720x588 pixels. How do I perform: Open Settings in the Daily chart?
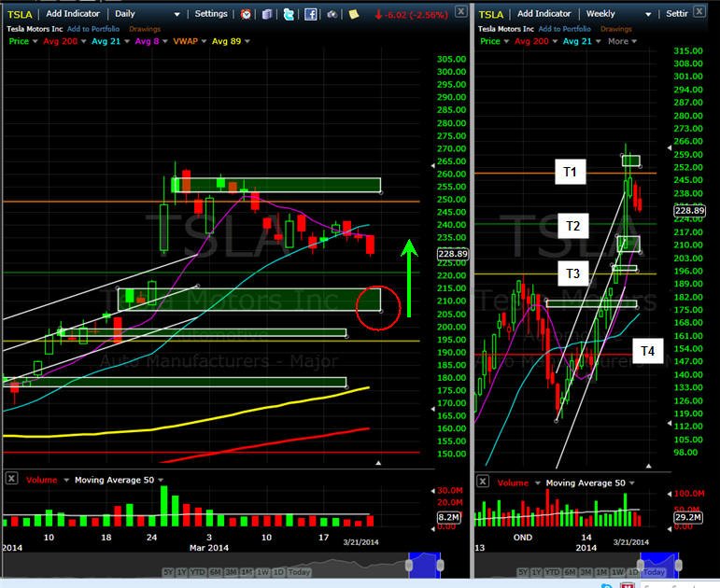211,14
